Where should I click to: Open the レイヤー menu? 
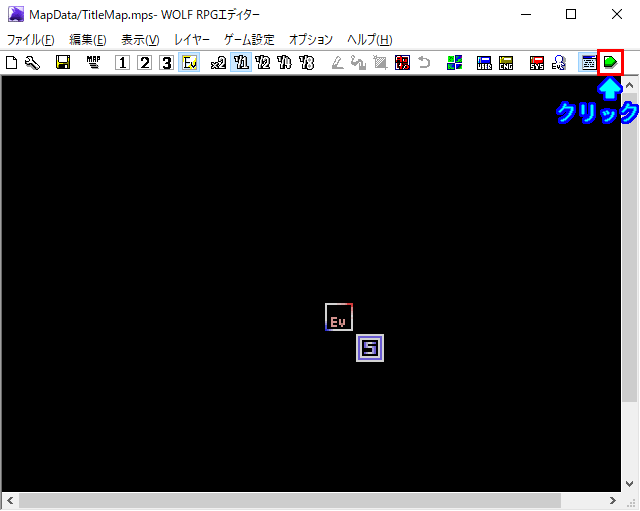click(x=192, y=40)
